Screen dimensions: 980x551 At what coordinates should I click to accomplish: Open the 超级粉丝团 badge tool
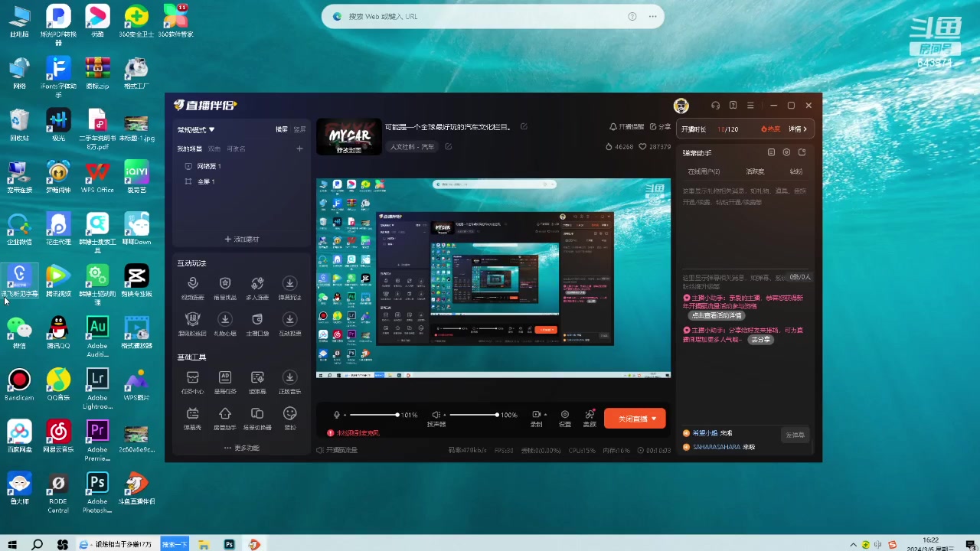click(193, 324)
